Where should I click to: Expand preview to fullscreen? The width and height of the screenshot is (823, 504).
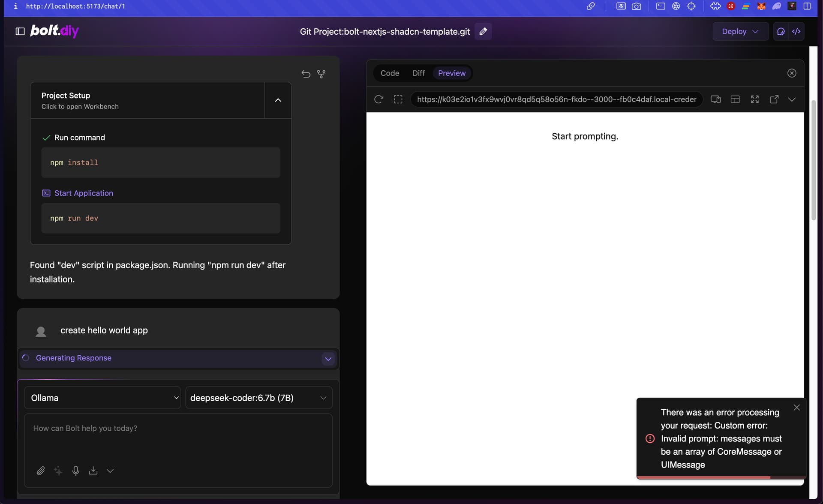pos(755,99)
